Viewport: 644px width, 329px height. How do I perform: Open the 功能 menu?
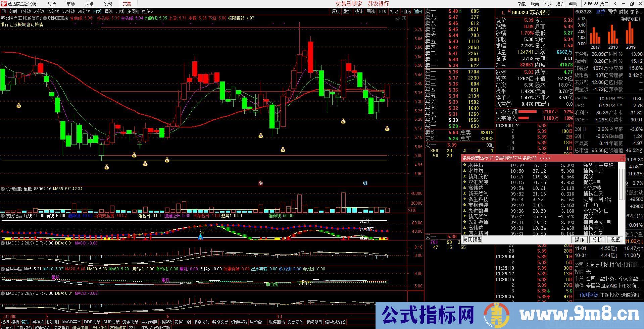pos(522,4)
